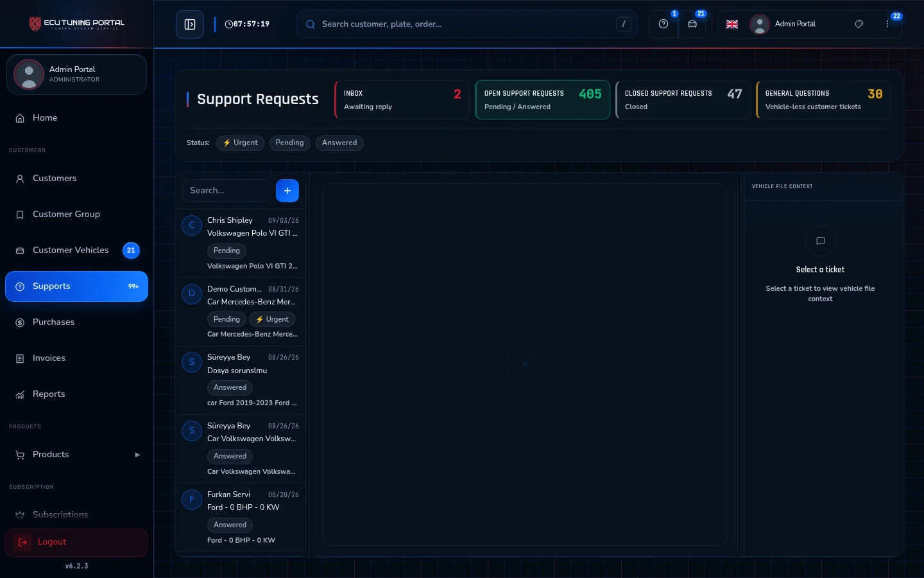
Task: Click the global search field
Action: pyautogui.click(x=467, y=24)
